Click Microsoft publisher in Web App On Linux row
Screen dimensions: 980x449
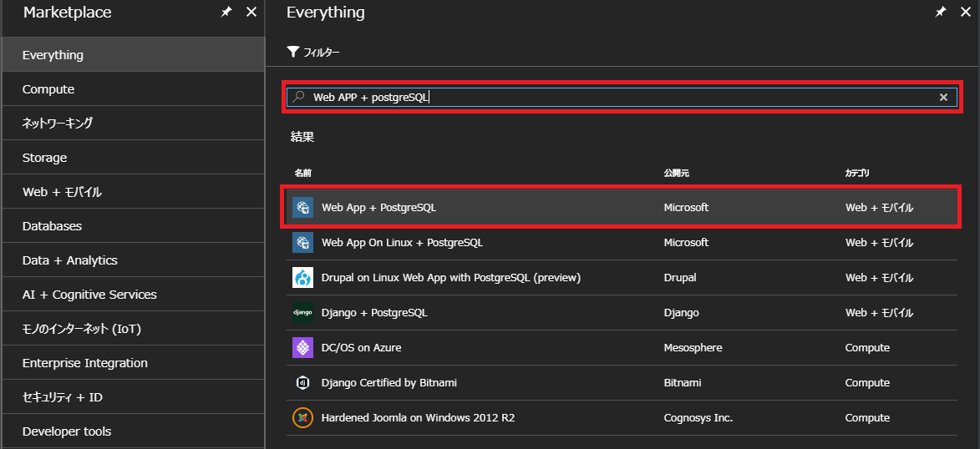point(686,242)
